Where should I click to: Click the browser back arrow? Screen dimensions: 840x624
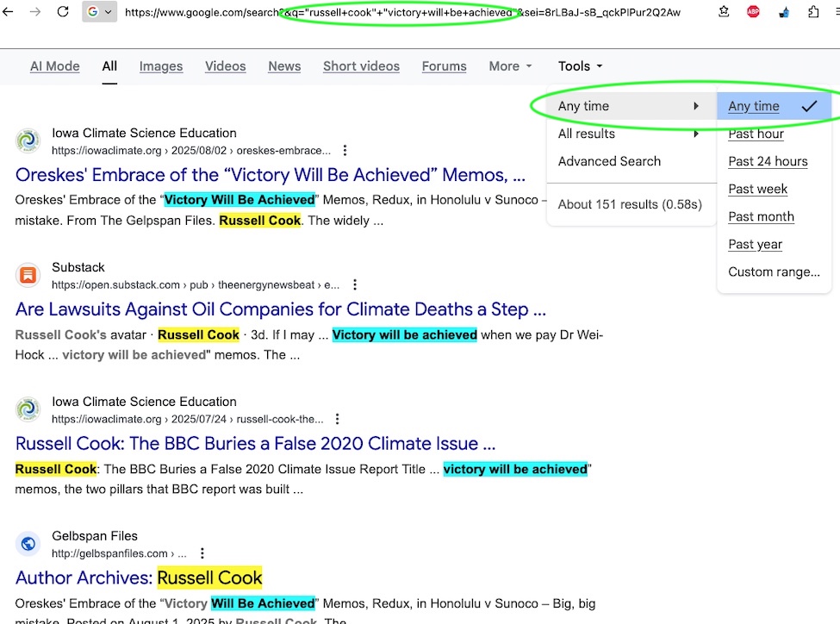[8, 12]
